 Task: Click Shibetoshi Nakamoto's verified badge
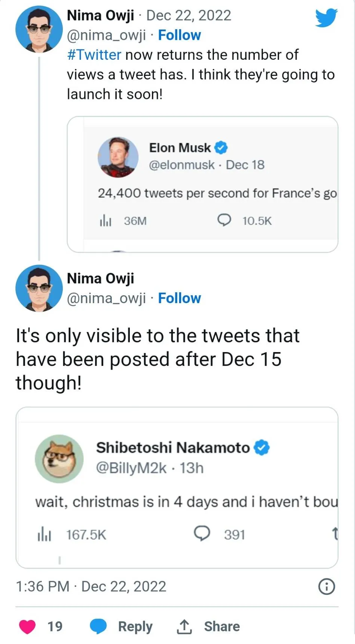262,447
